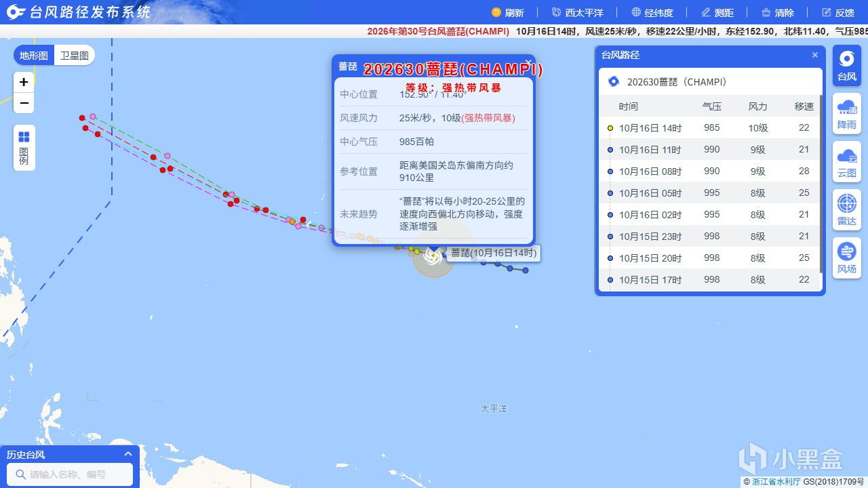Open the 西太平洋 region option

pyautogui.click(x=577, y=12)
